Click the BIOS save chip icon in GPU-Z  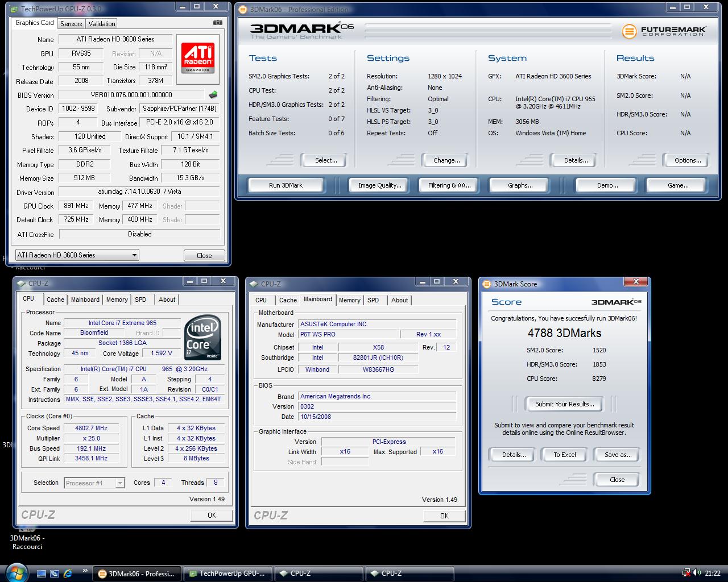coord(213,95)
